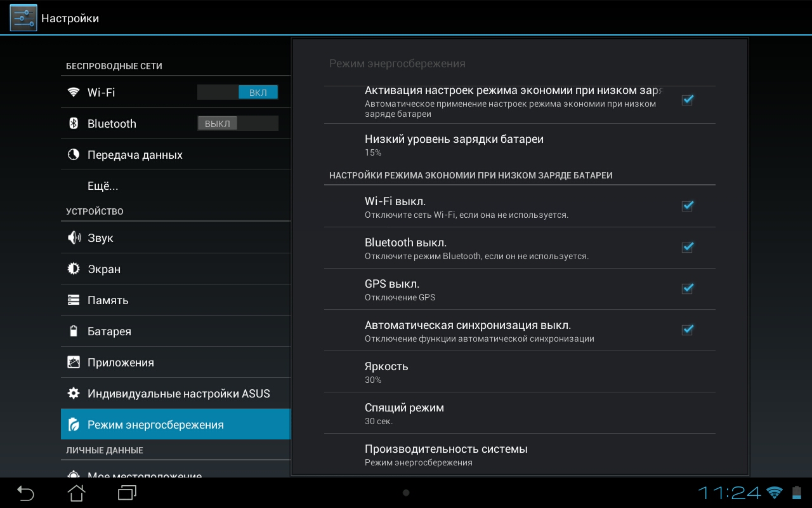Open the 'Ещё...' wireless options
812x508 pixels.
(x=176, y=186)
